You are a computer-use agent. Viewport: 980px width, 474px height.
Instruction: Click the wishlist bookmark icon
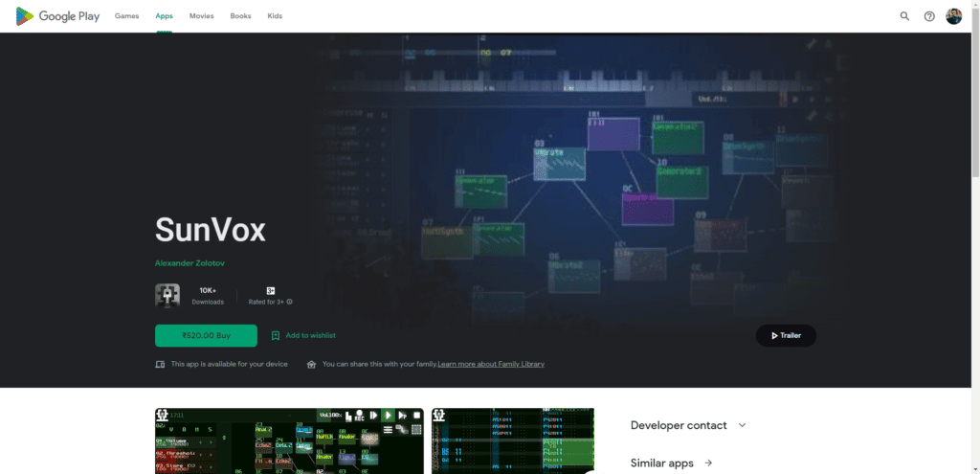click(x=276, y=336)
